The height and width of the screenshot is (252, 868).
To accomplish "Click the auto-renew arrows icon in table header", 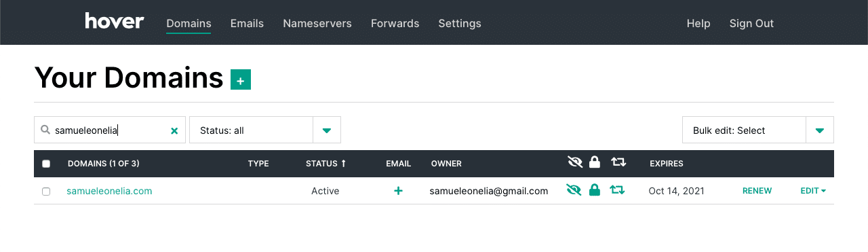I will [x=618, y=162].
